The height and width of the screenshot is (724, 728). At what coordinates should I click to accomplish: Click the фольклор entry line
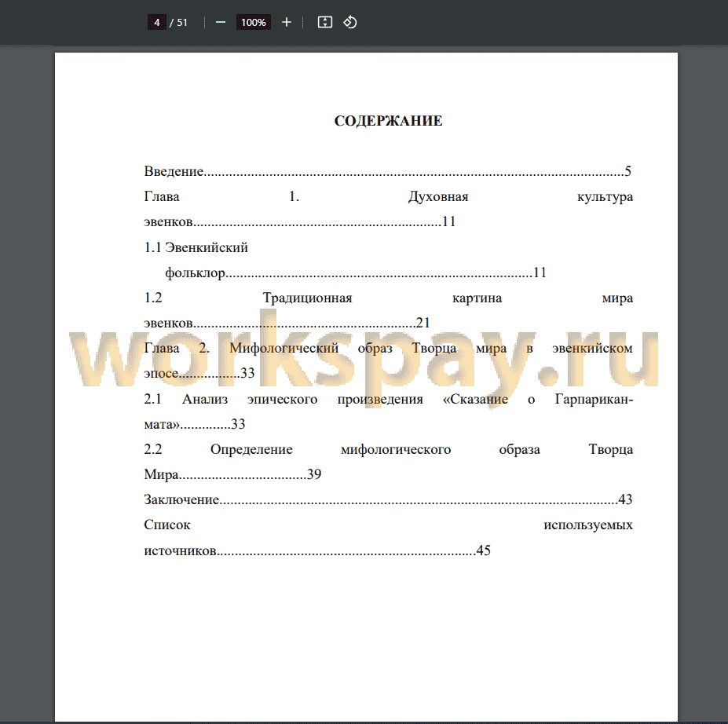click(x=356, y=272)
